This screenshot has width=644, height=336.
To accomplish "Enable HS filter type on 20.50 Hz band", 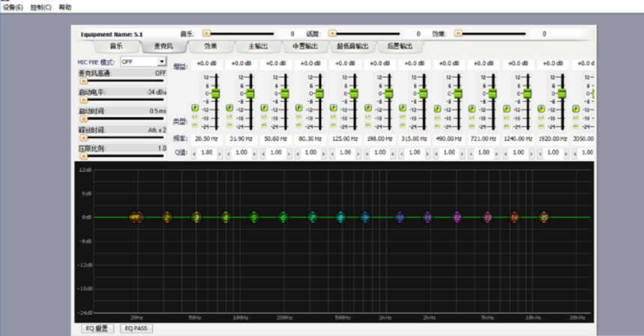I will tap(195, 125).
